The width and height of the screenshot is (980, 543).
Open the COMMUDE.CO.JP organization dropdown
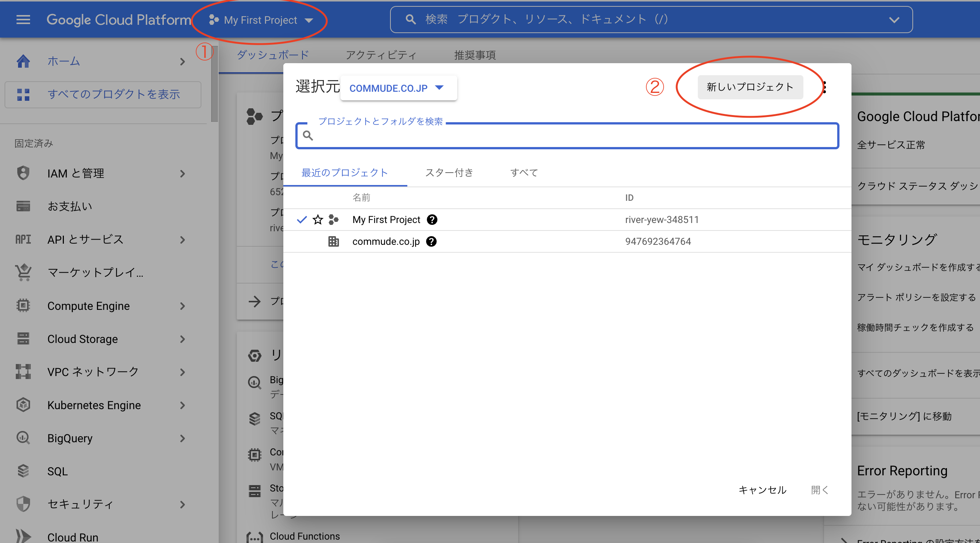(398, 88)
